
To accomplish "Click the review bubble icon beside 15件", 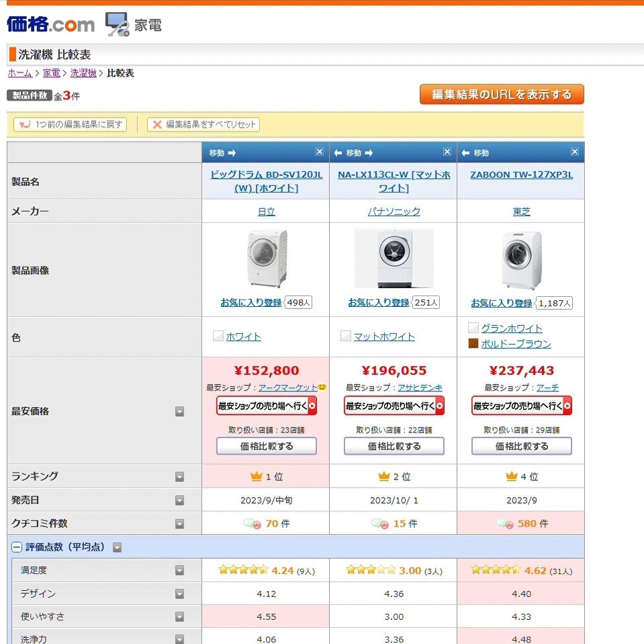I will click(380, 524).
